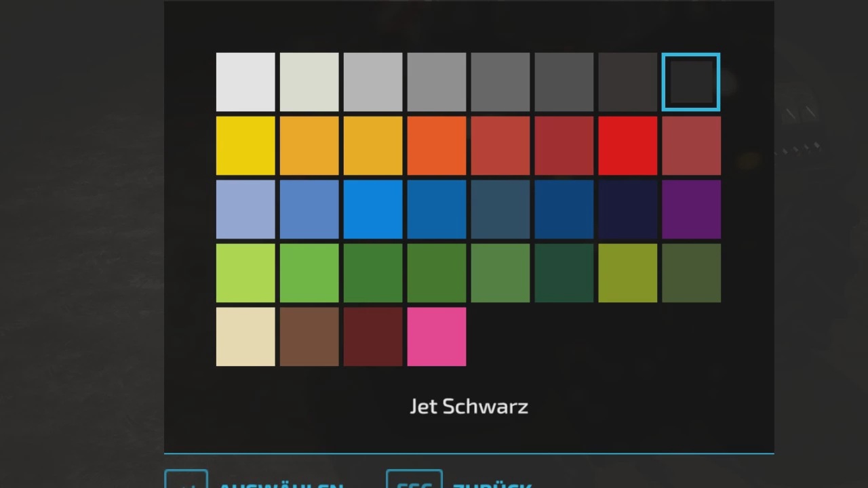This screenshot has width=868, height=488.
Task: Click the Enter key icon beside AUSWÄHLEN
Action: 186,481
